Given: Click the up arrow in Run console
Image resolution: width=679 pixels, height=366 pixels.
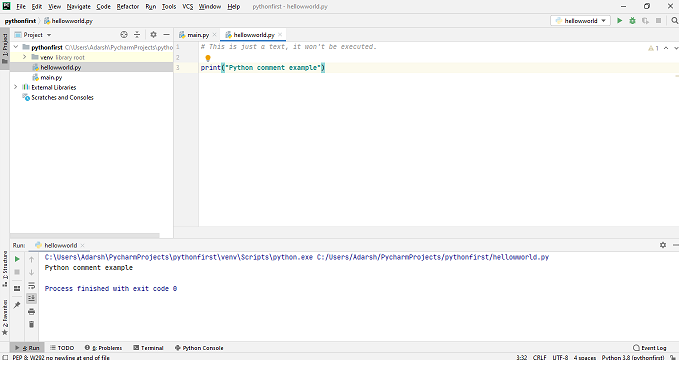Looking at the screenshot, I should click(x=31, y=259).
